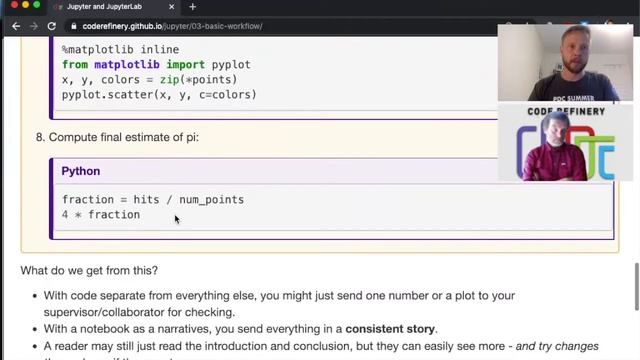Click the line 'from matplotlib import pyplot'
The width and height of the screenshot is (640, 360).
tap(156, 64)
